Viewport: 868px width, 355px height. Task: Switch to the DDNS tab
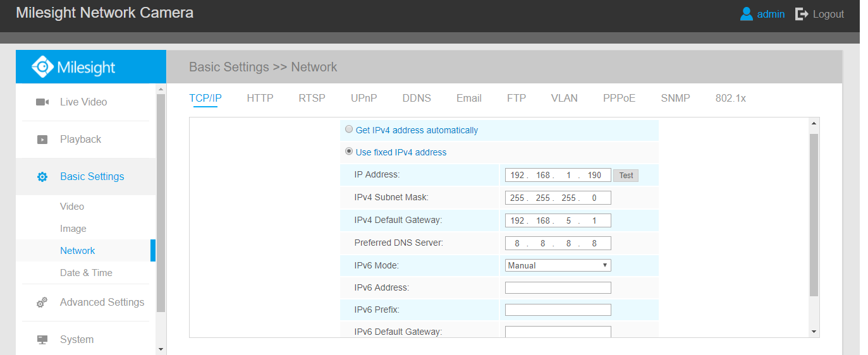click(417, 99)
